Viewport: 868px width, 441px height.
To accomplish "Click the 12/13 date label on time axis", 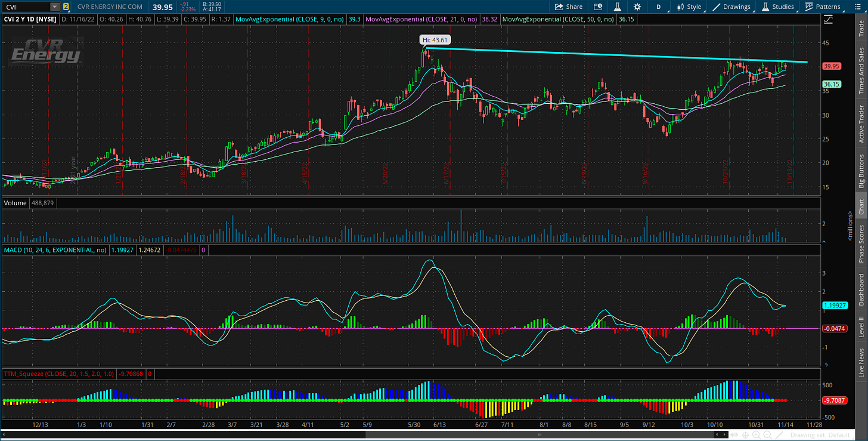I will [41, 425].
